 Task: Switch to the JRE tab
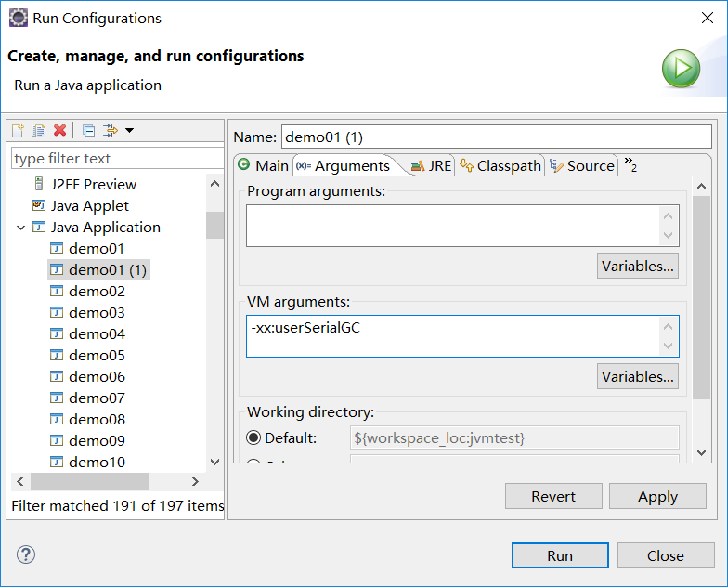click(432, 165)
